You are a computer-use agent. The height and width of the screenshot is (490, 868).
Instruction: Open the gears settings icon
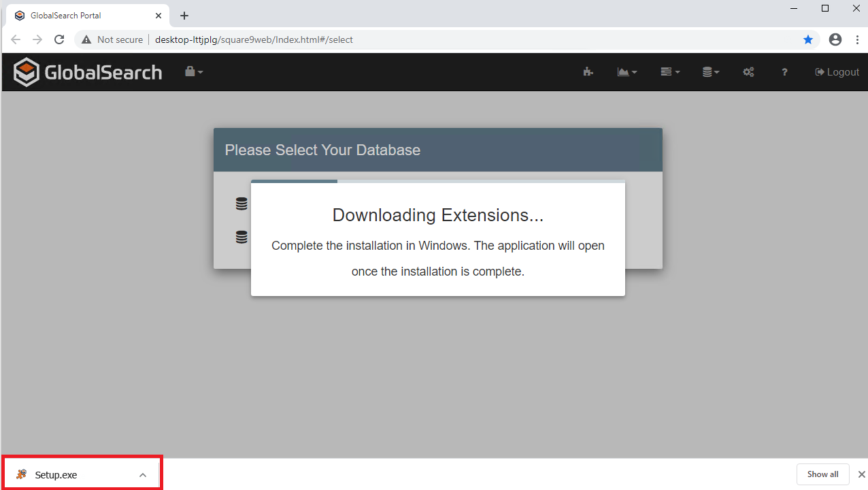tap(748, 72)
